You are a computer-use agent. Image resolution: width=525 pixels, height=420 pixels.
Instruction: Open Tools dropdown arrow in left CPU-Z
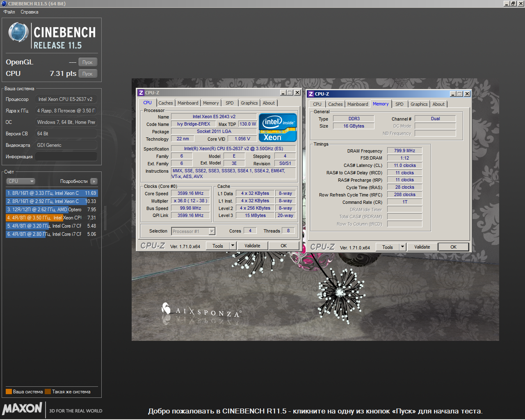[233, 246]
